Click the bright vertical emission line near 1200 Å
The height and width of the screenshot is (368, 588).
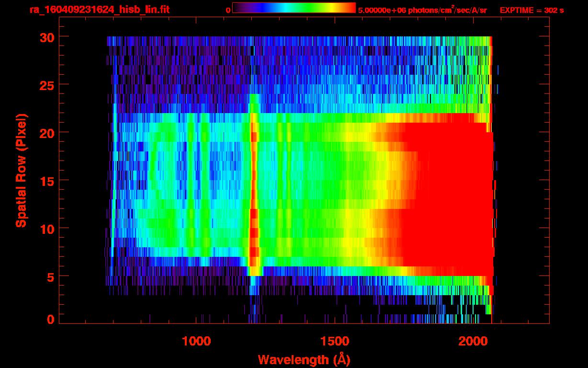254,192
